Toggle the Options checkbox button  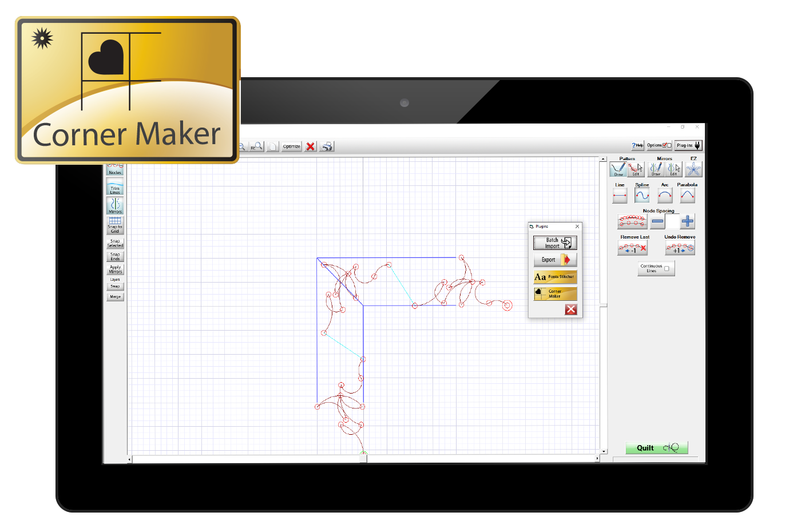coord(659,145)
